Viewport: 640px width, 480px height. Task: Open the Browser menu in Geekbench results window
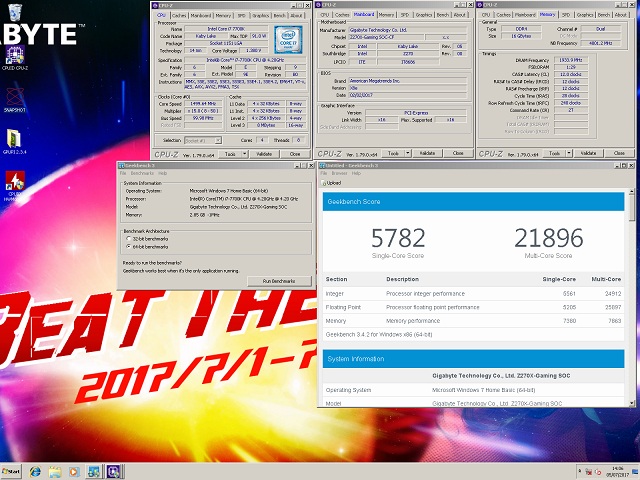tap(339, 173)
